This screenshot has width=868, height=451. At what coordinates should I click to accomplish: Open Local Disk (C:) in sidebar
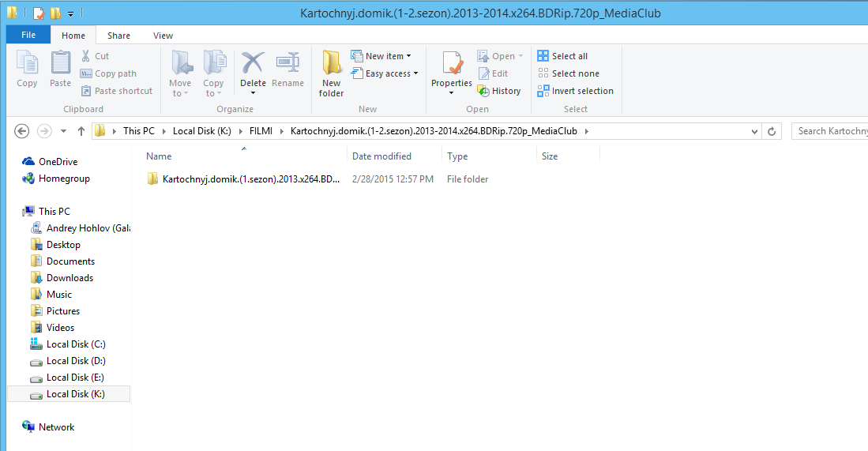coord(68,344)
